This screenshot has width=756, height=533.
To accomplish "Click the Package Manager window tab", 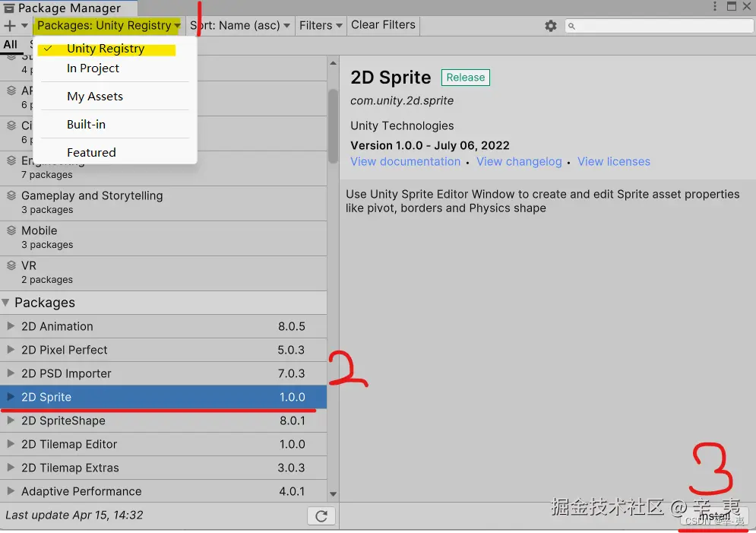I will (x=69, y=8).
